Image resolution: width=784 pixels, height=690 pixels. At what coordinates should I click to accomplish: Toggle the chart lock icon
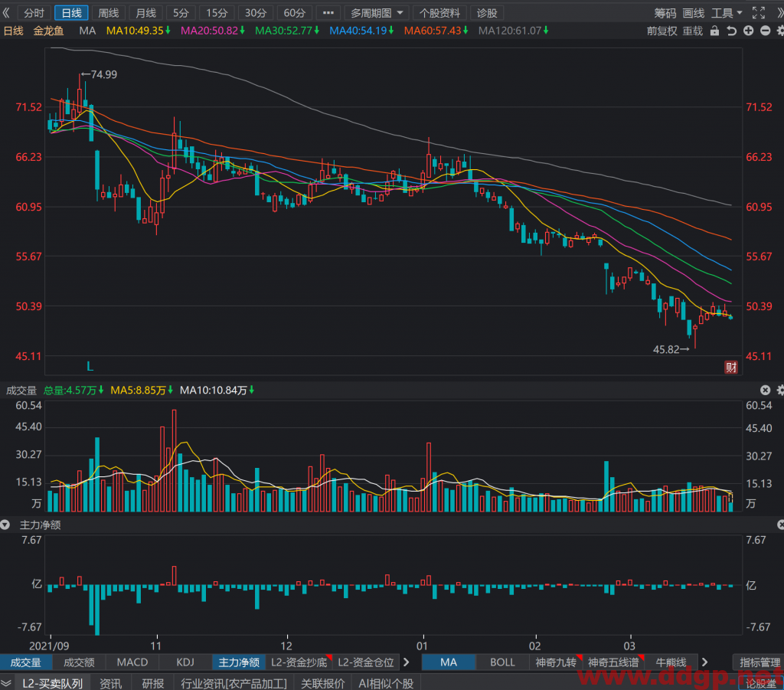[715, 31]
